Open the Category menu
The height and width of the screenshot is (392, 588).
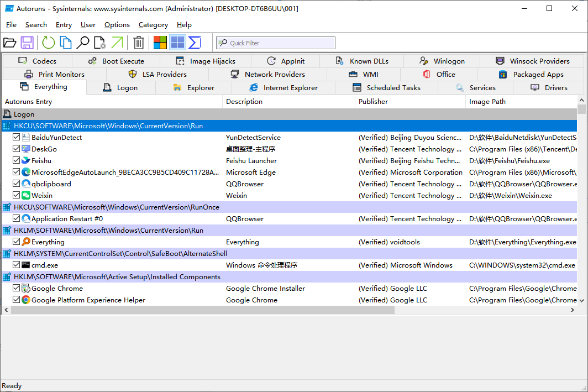[x=153, y=25]
